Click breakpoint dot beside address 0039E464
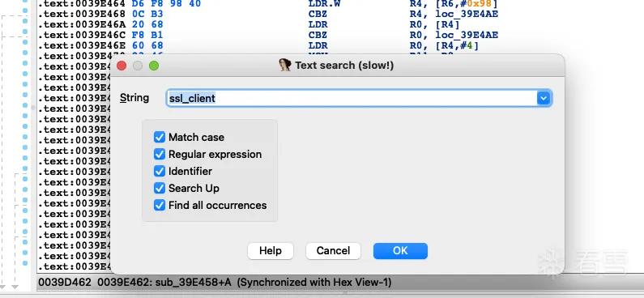 click(x=25, y=1)
